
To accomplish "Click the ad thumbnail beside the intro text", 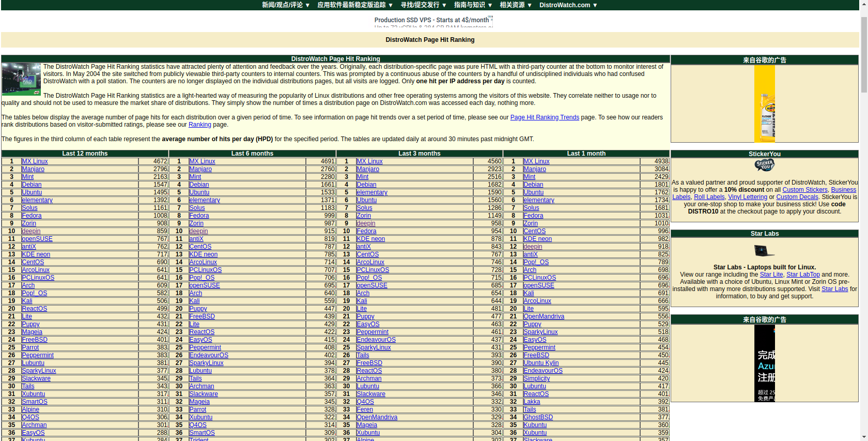I will coord(21,79).
